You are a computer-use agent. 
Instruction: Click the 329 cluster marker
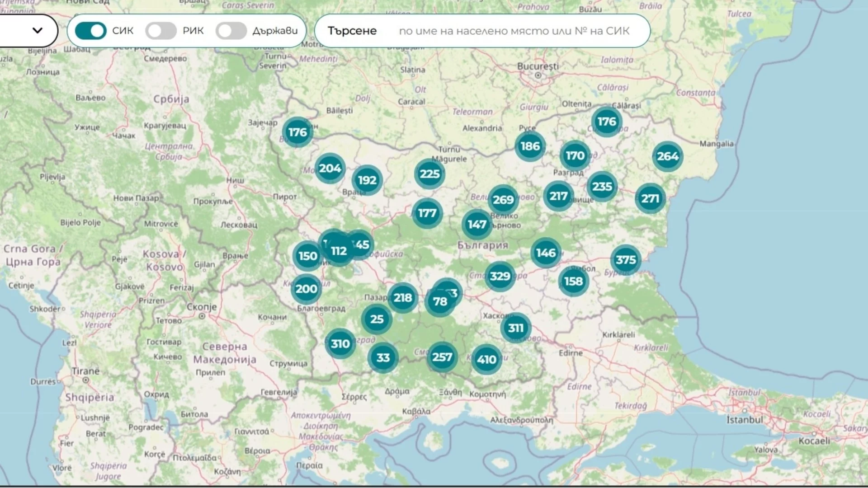[x=500, y=276]
